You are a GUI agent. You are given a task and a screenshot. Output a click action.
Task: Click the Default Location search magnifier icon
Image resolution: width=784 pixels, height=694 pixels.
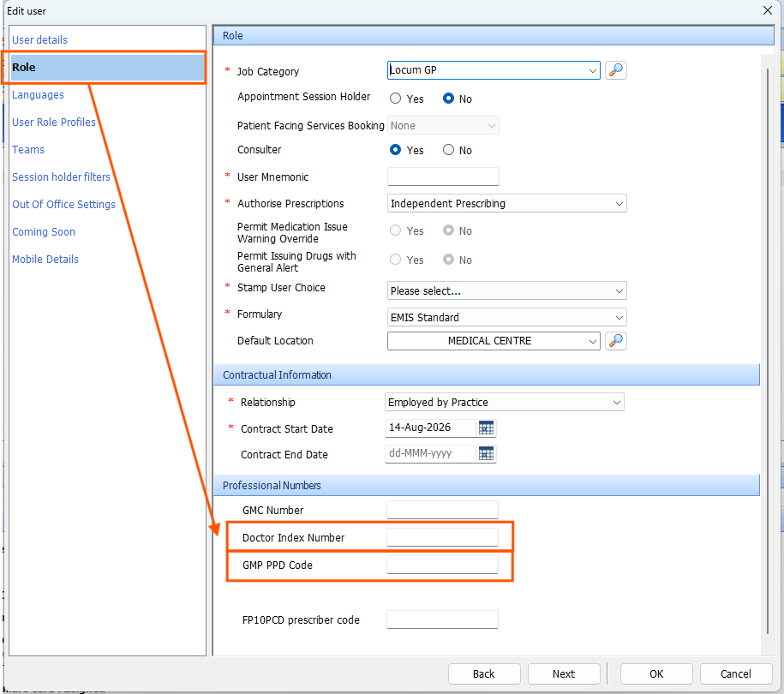click(x=615, y=341)
